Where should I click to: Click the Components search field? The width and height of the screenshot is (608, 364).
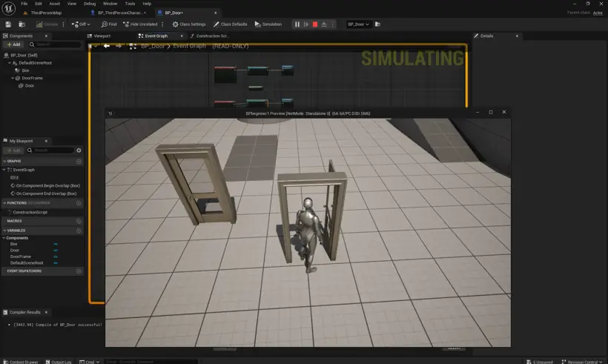pos(54,44)
